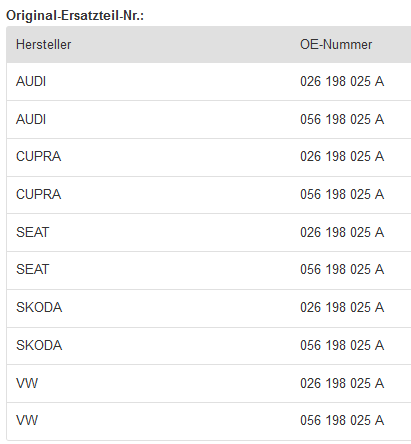Select the last VW manufacturer cell

(x=27, y=420)
